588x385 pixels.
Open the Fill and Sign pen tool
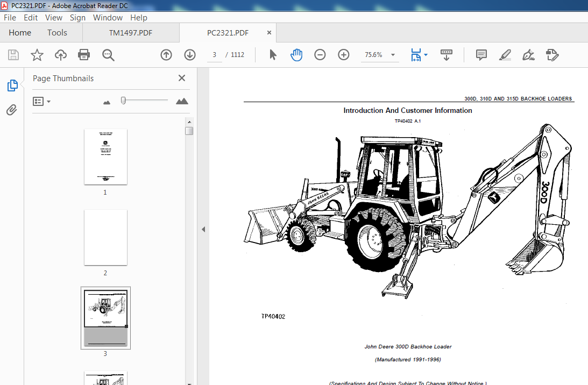click(528, 55)
